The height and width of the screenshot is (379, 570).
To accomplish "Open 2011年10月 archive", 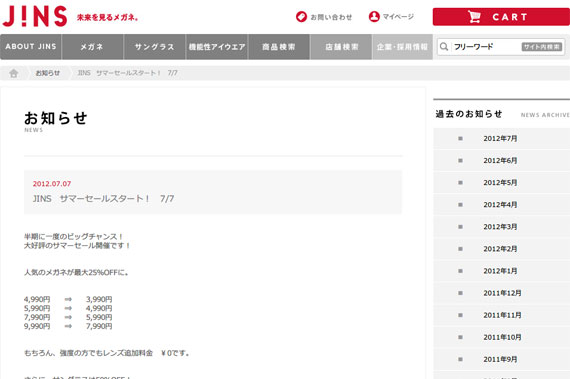I will tap(502, 338).
